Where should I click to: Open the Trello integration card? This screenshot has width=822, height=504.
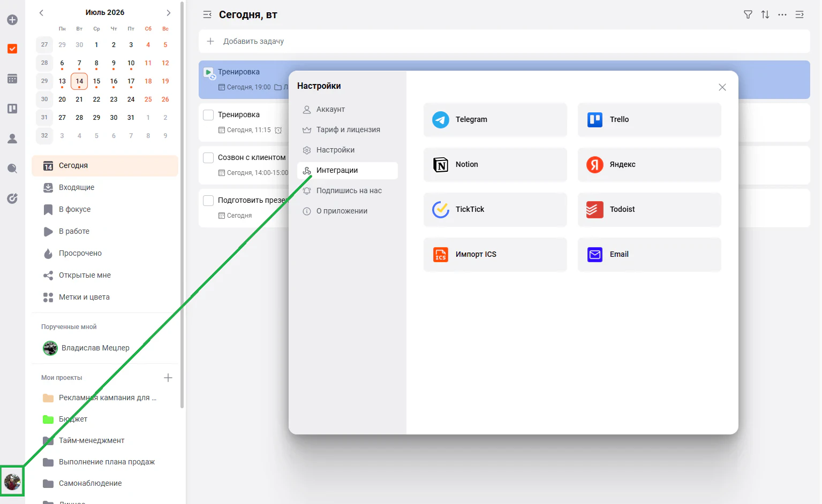click(x=650, y=119)
